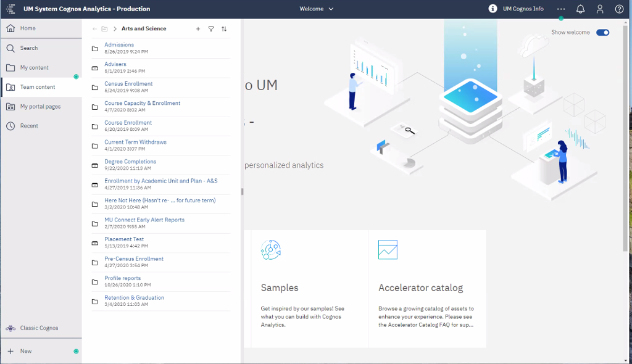This screenshot has width=632, height=364.
Task: Open the hamburger menu icon at top left
Action: [x=10, y=9]
